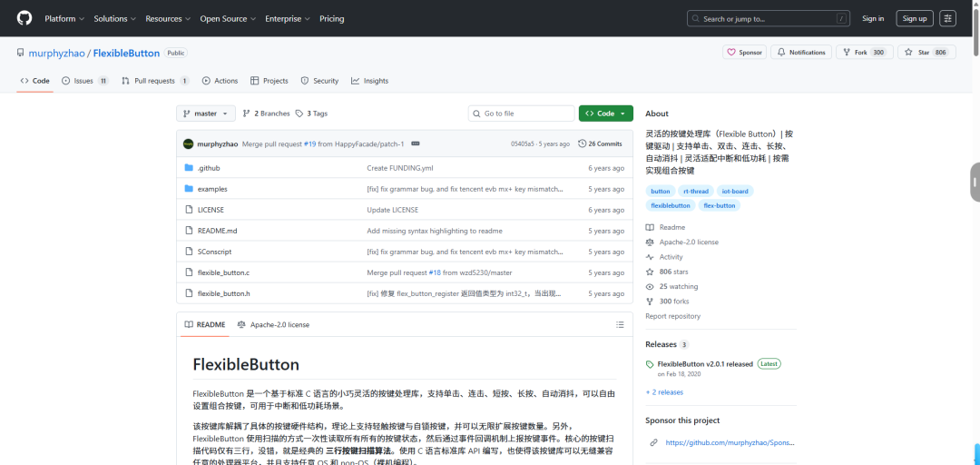Open flexible_button.c file
Image resolution: width=980 pixels, height=465 pixels.
click(223, 272)
